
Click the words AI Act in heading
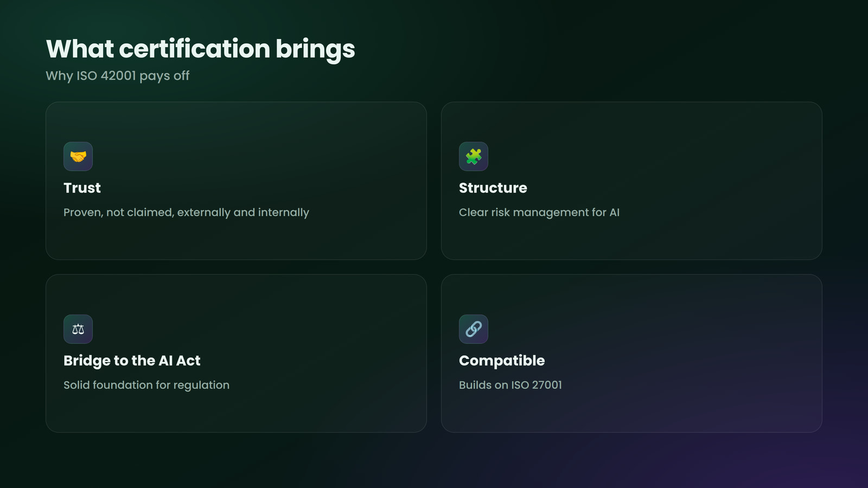coord(180,361)
